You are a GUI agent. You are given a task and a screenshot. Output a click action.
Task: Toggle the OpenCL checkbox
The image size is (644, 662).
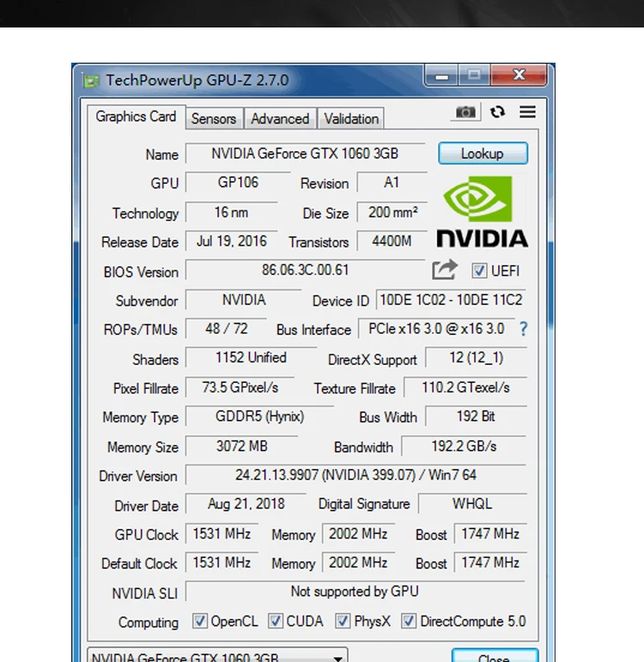point(199,621)
